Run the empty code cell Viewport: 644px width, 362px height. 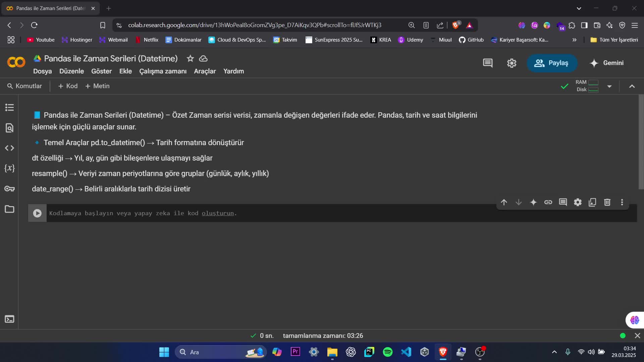point(37,213)
